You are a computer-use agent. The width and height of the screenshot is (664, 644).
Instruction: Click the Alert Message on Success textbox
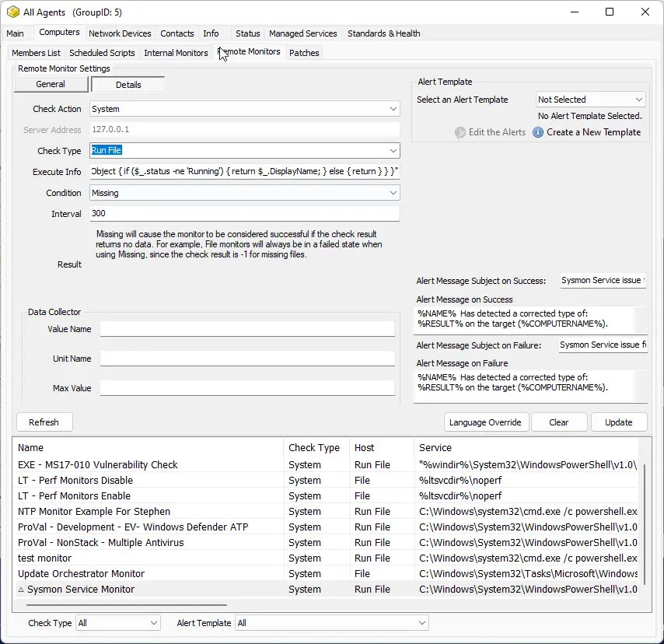click(530, 320)
